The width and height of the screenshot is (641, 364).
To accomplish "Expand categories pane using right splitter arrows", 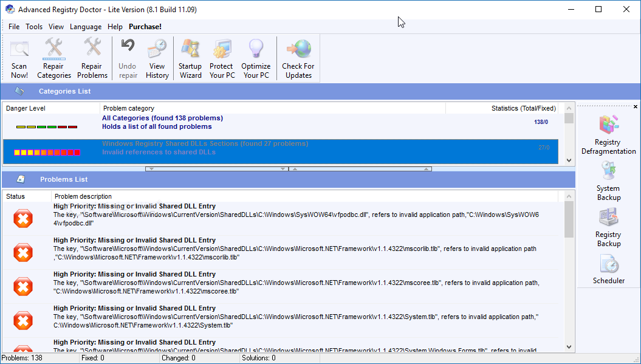I will (360, 168).
